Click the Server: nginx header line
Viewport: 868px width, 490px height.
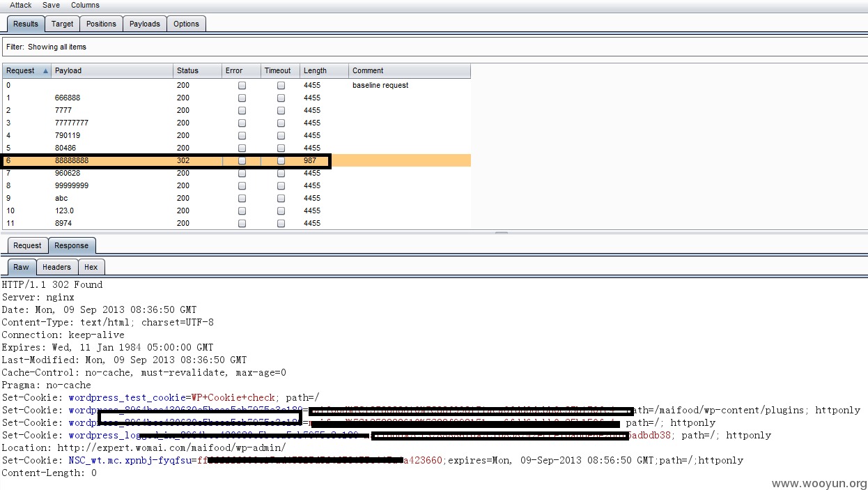point(38,297)
